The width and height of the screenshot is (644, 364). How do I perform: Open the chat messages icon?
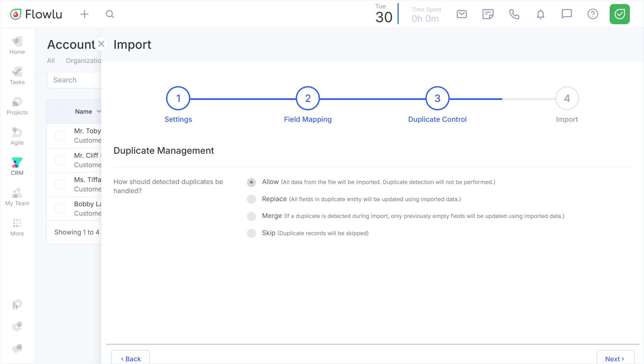[x=567, y=14]
